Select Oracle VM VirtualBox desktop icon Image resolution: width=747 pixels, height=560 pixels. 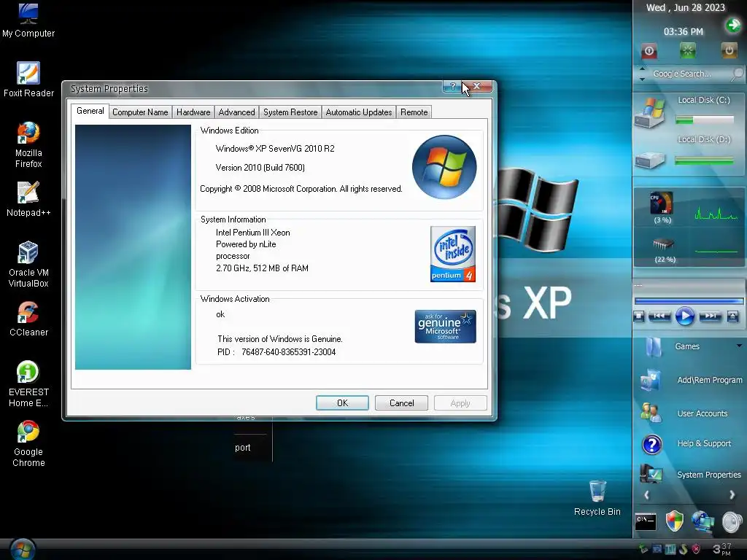pyautogui.click(x=28, y=264)
